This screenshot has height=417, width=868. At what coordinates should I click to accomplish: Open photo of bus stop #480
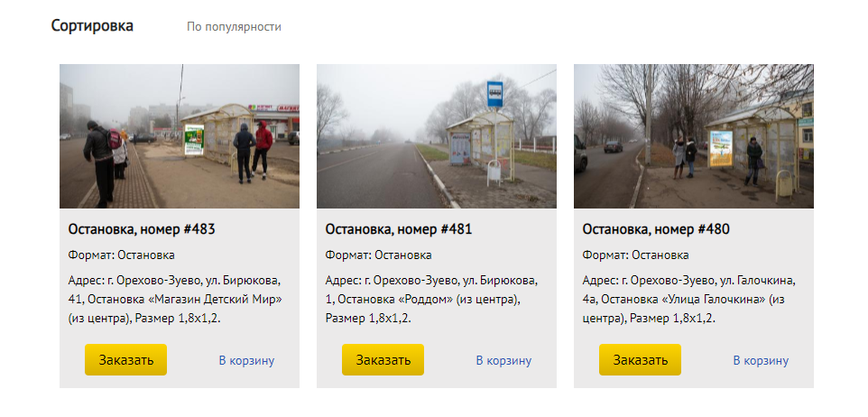(694, 136)
